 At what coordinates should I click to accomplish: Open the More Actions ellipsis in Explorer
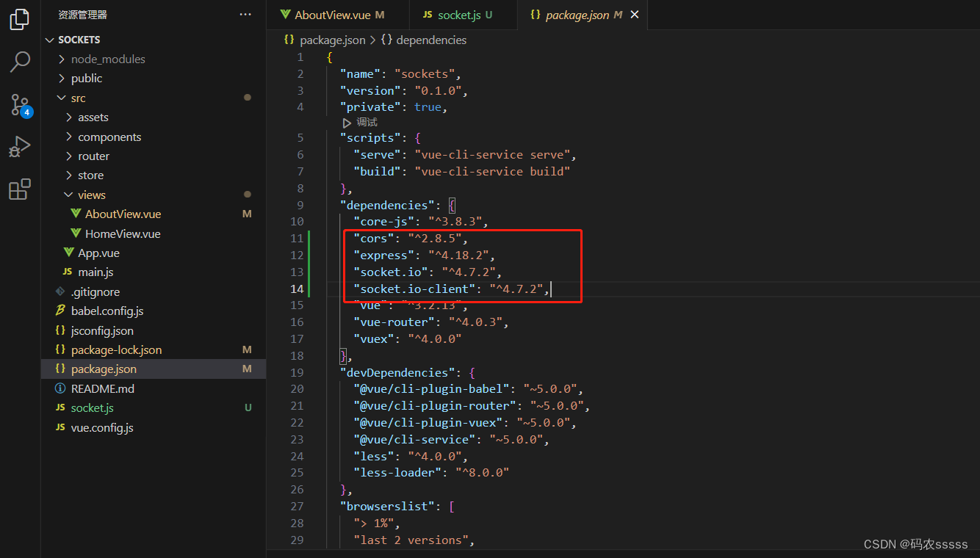tap(245, 13)
